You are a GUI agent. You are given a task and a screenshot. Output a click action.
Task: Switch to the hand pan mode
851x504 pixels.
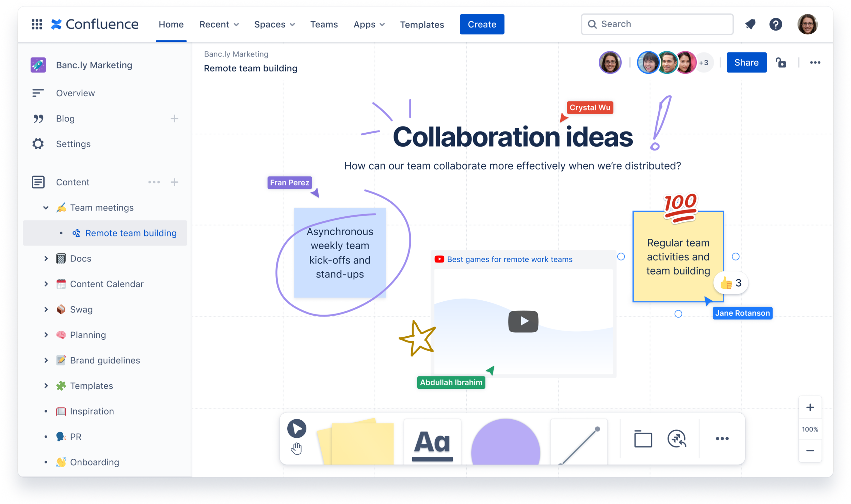pyautogui.click(x=296, y=449)
